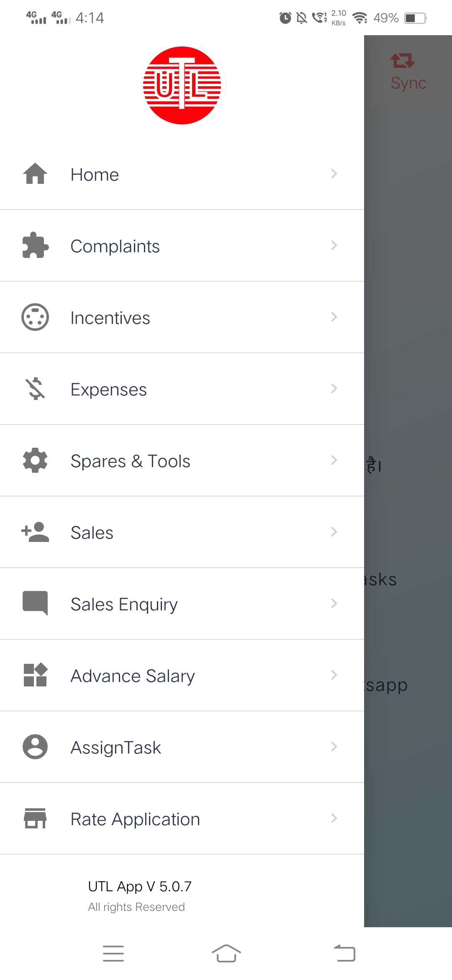This screenshot has height=980, width=452.
Task: Tap the Expenses crossed-dollar icon
Action: (35, 389)
